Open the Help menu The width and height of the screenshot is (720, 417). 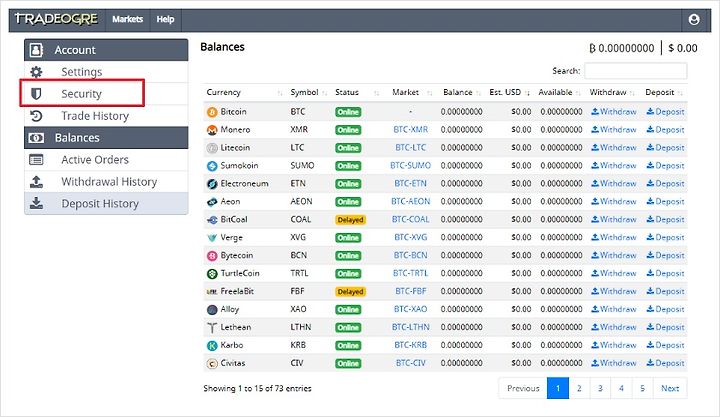pos(165,19)
